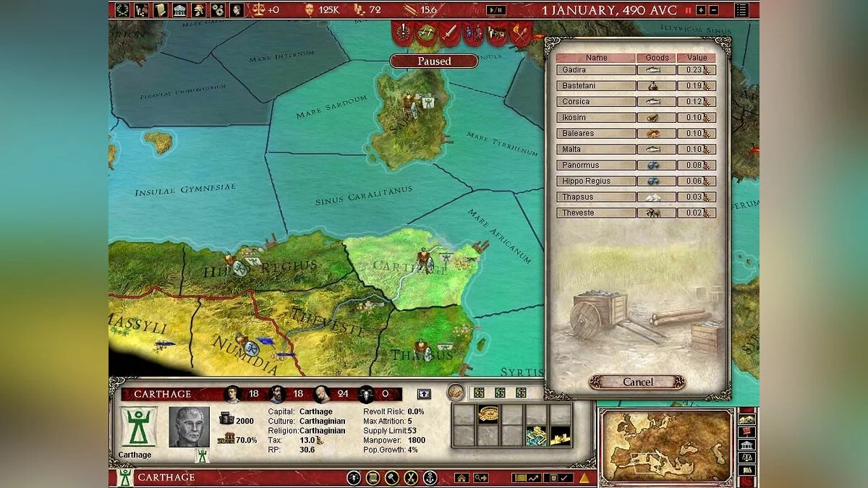Decrease game speed with minus button
The height and width of the screenshot is (488, 868).
coord(713,10)
